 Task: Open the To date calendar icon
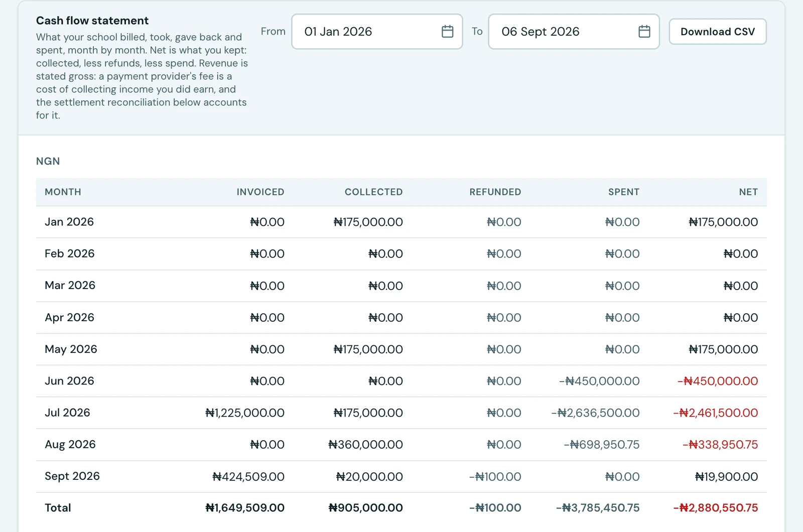pos(644,32)
